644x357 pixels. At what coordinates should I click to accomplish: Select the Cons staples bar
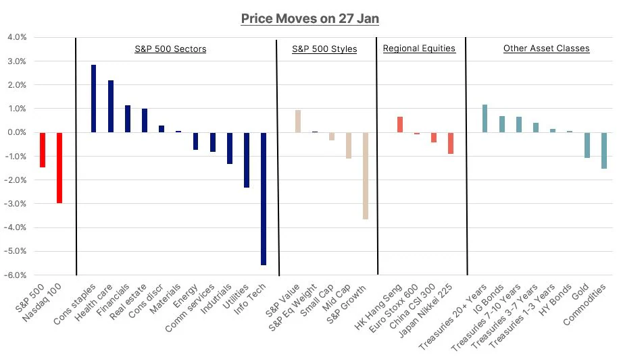(94, 99)
